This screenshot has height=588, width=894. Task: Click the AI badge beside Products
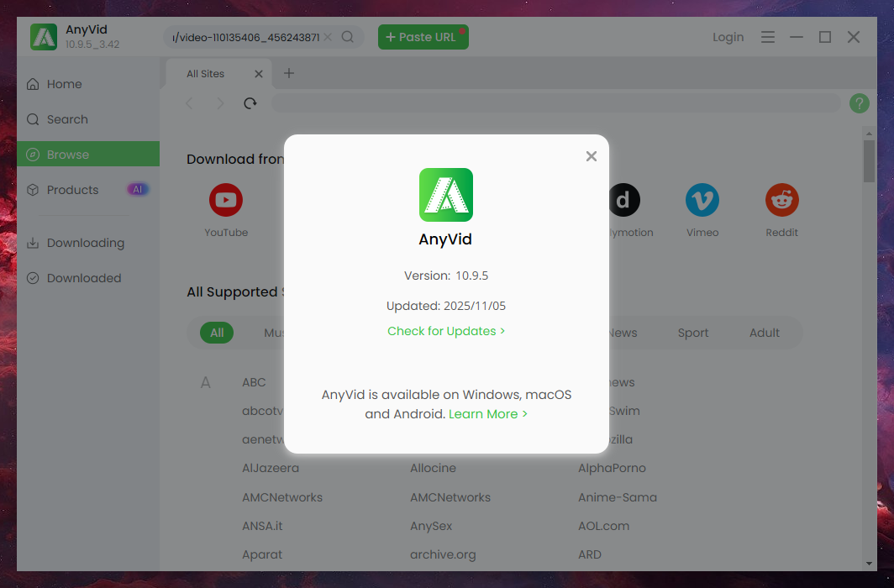[138, 190]
